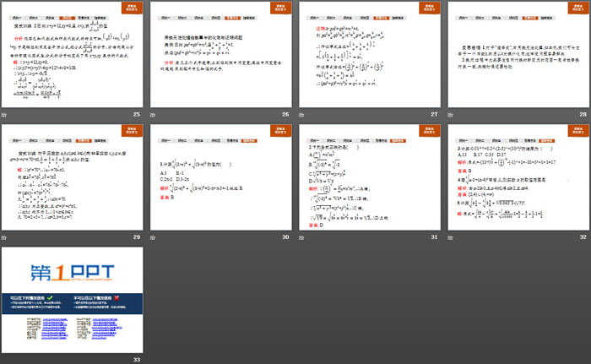Click the animation star icon under slide 26
This screenshot has width=591, height=364.
153,115
